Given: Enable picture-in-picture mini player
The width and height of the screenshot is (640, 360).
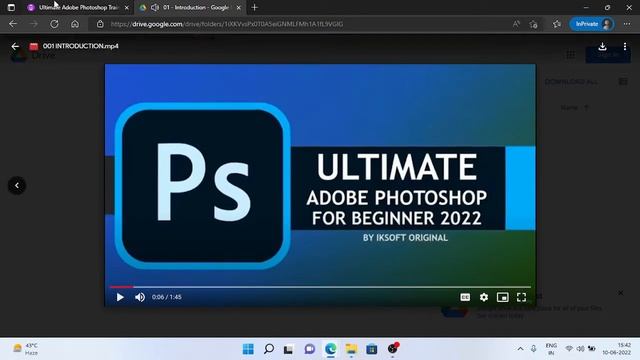Looking at the screenshot, I should coord(502,297).
